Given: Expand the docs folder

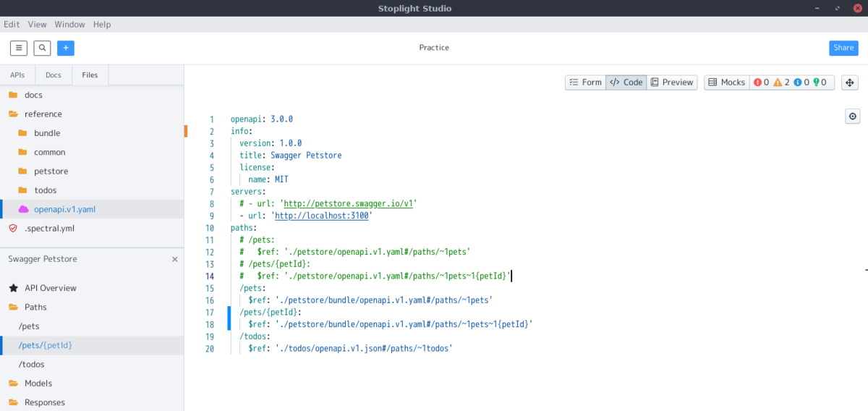Looking at the screenshot, I should (x=92, y=95).
